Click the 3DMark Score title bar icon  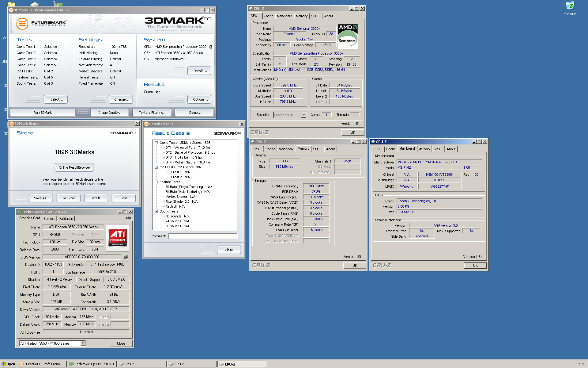pyautogui.click(x=12, y=124)
